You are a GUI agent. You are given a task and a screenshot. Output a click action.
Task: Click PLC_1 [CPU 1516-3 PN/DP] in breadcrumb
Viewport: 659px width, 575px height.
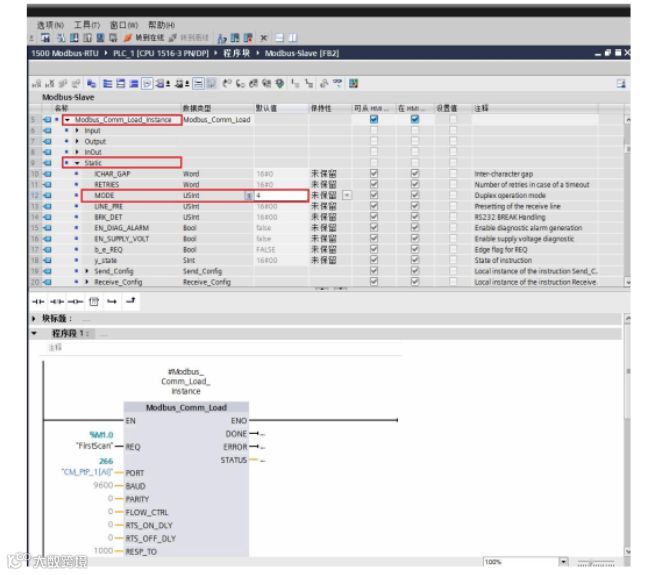point(161,53)
